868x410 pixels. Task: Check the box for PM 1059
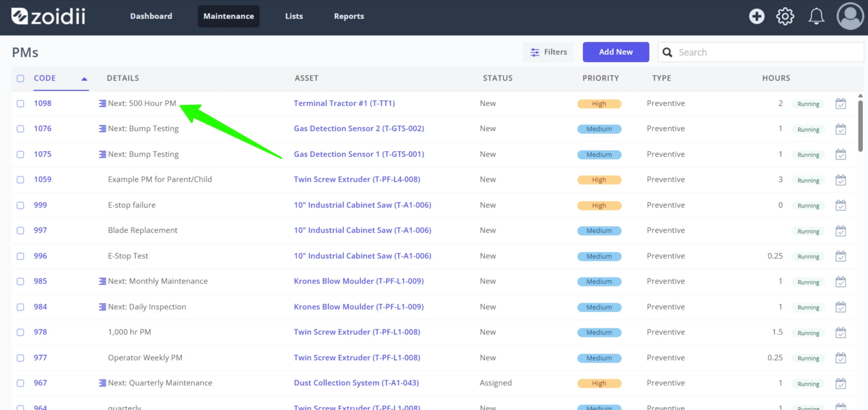[x=20, y=180]
